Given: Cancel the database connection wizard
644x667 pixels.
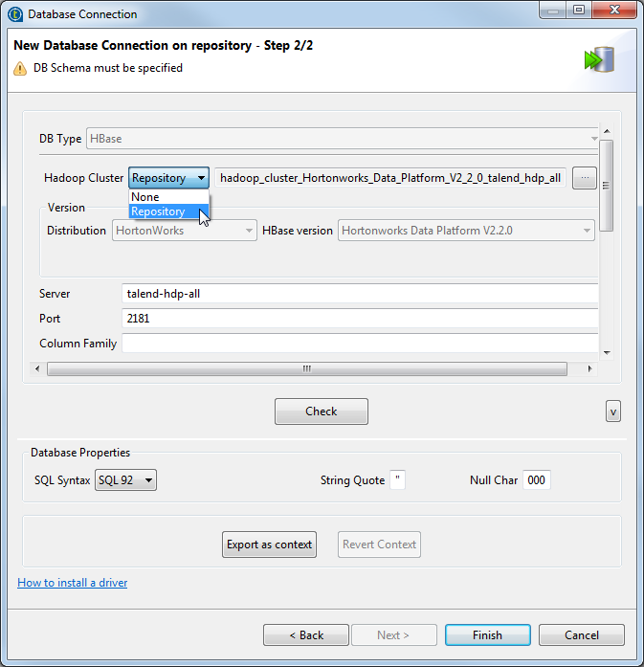Looking at the screenshot, I should (x=582, y=635).
